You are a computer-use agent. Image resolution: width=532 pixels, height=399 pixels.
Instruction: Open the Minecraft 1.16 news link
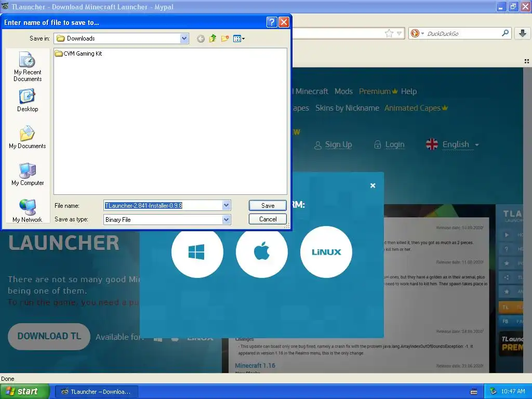click(x=255, y=365)
